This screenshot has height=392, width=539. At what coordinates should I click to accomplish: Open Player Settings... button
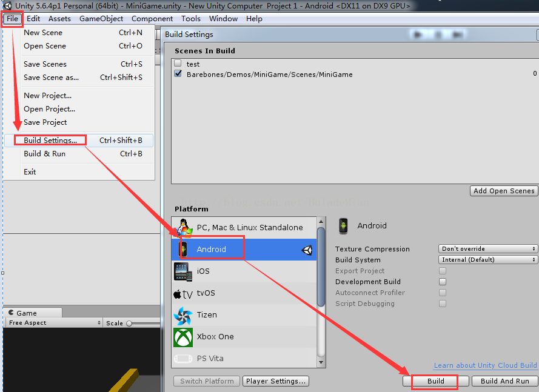276,381
